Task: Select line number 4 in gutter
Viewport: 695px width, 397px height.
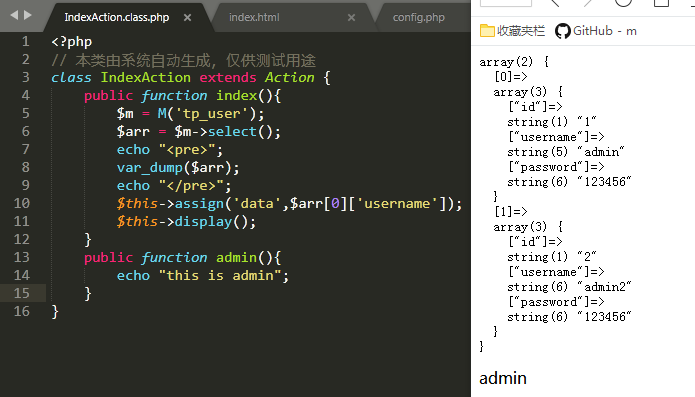Action: point(26,96)
